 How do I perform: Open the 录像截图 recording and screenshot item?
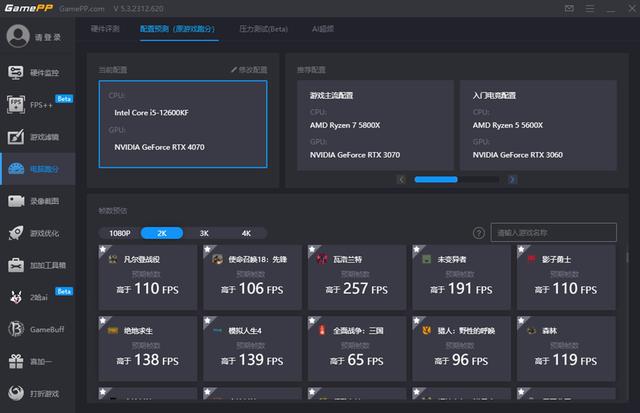point(38,201)
